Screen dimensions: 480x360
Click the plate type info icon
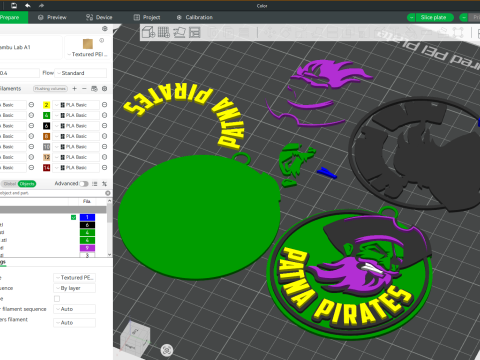click(x=102, y=40)
